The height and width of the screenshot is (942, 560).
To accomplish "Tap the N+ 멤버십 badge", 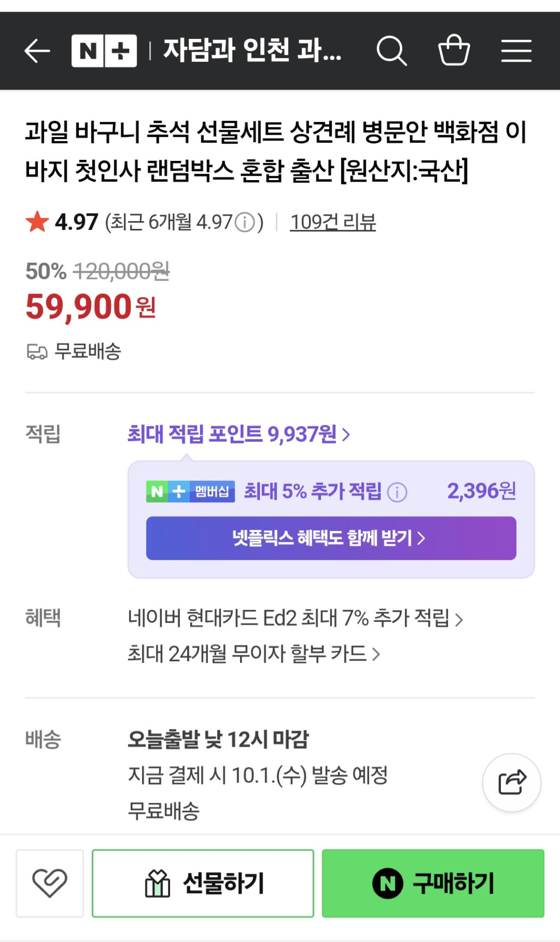I will [x=190, y=492].
